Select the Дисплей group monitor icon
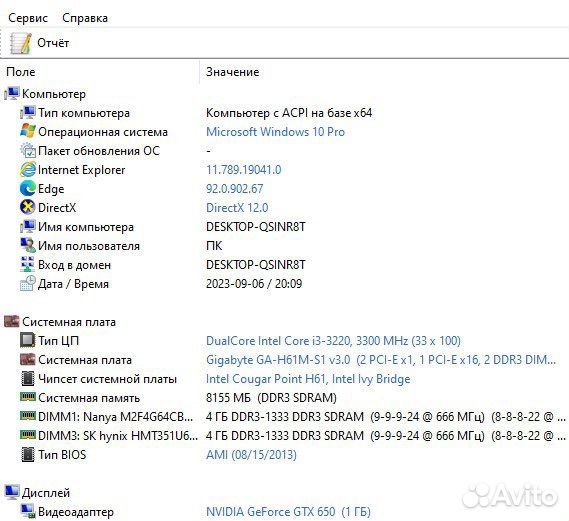This screenshot has width=569, height=521. point(12,492)
